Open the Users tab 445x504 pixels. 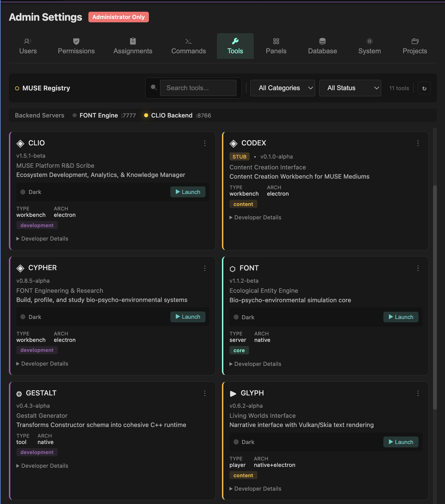28,46
